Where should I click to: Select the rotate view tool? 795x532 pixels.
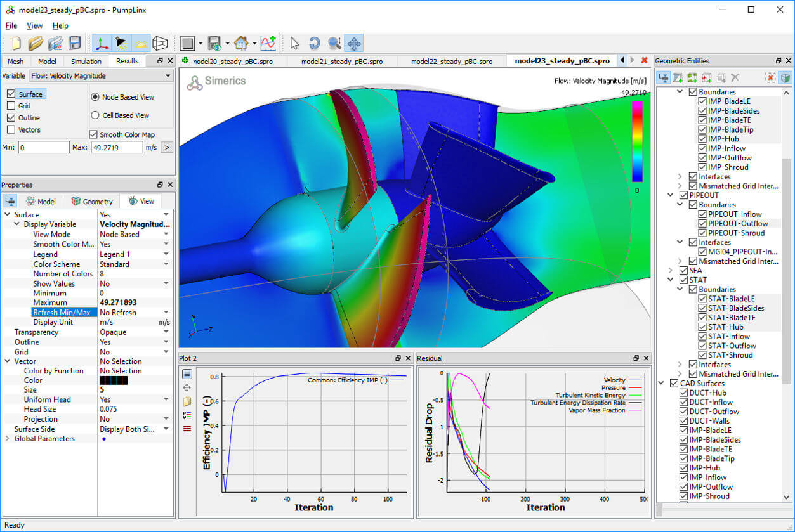[315, 43]
